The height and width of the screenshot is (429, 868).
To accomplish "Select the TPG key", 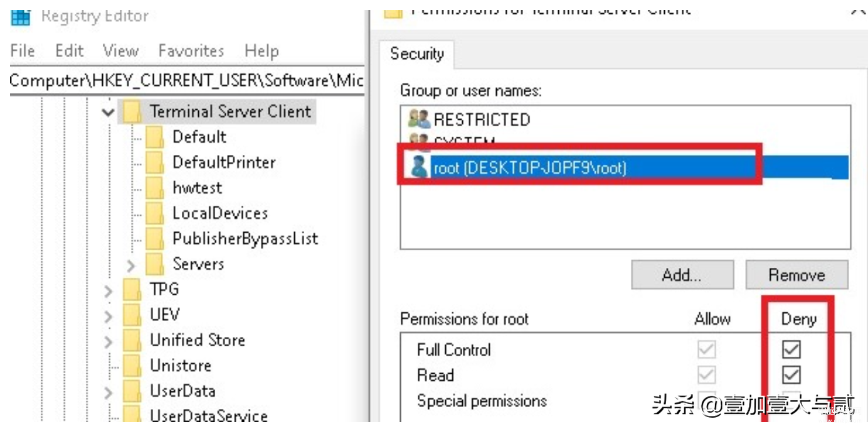I will click(x=164, y=289).
